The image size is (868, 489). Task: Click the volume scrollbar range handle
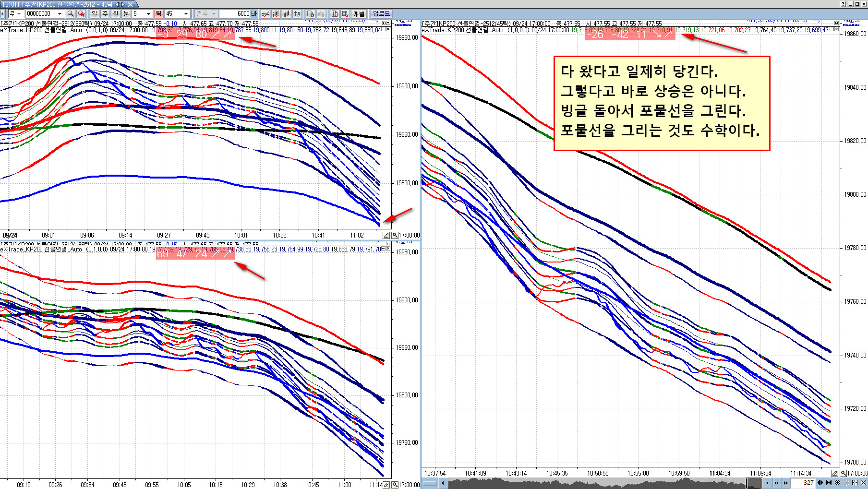tap(754, 483)
